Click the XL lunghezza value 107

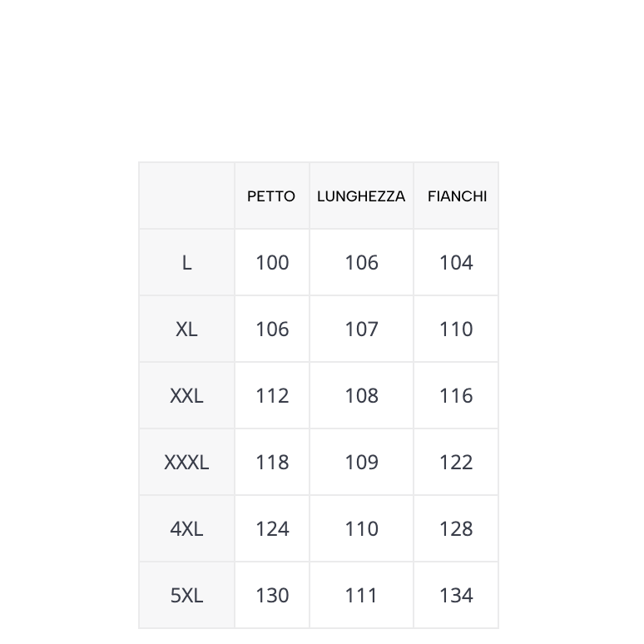pyautogui.click(x=361, y=329)
